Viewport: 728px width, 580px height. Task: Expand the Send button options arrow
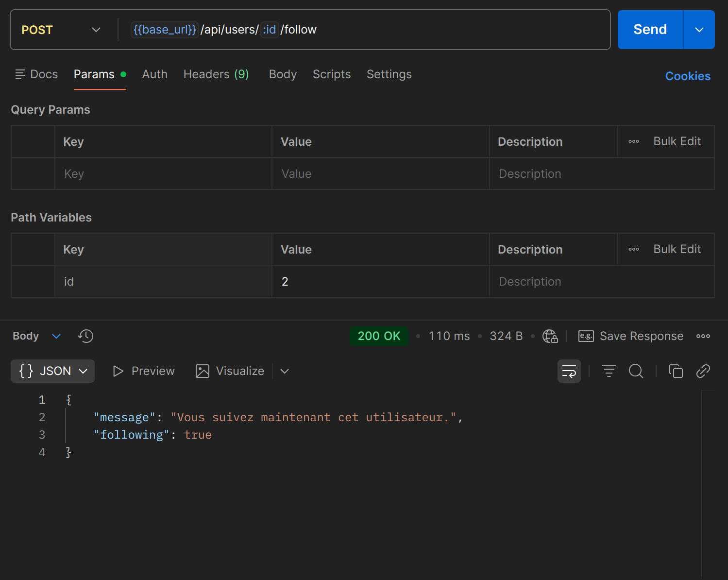point(699,30)
